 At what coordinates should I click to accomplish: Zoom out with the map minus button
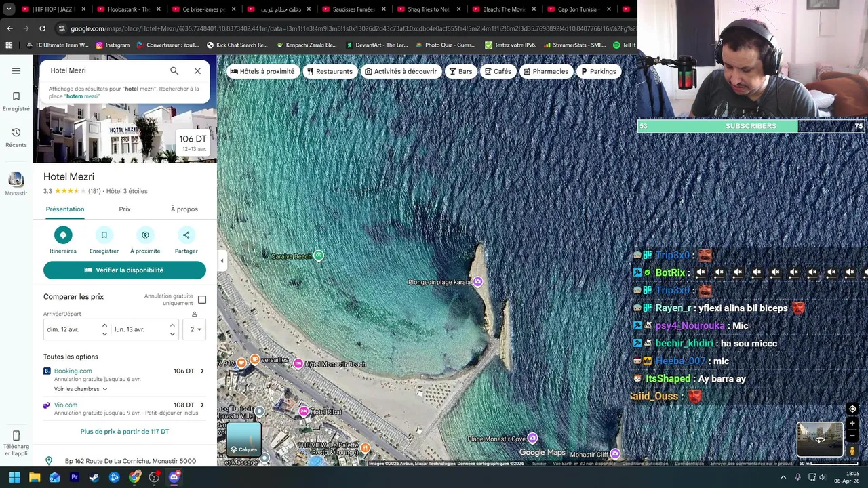pyautogui.click(x=852, y=436)
